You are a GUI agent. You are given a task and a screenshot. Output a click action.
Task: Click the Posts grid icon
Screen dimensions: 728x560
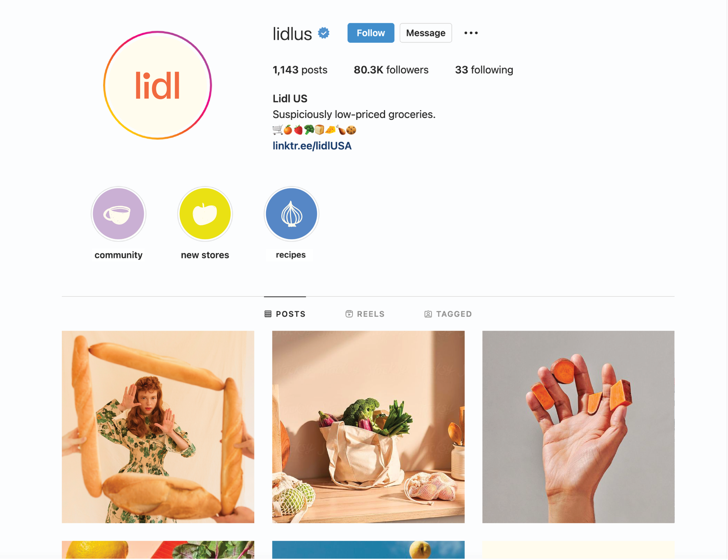click(x=268, y=314)
